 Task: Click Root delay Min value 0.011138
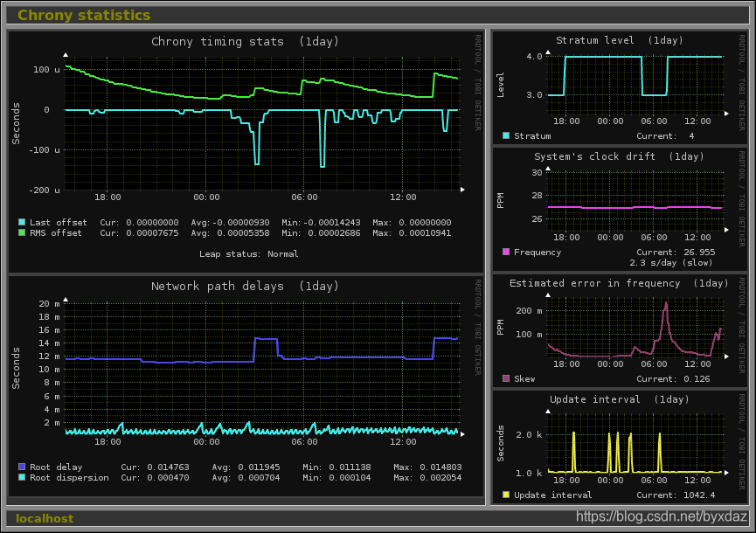(x=350, y=467)
